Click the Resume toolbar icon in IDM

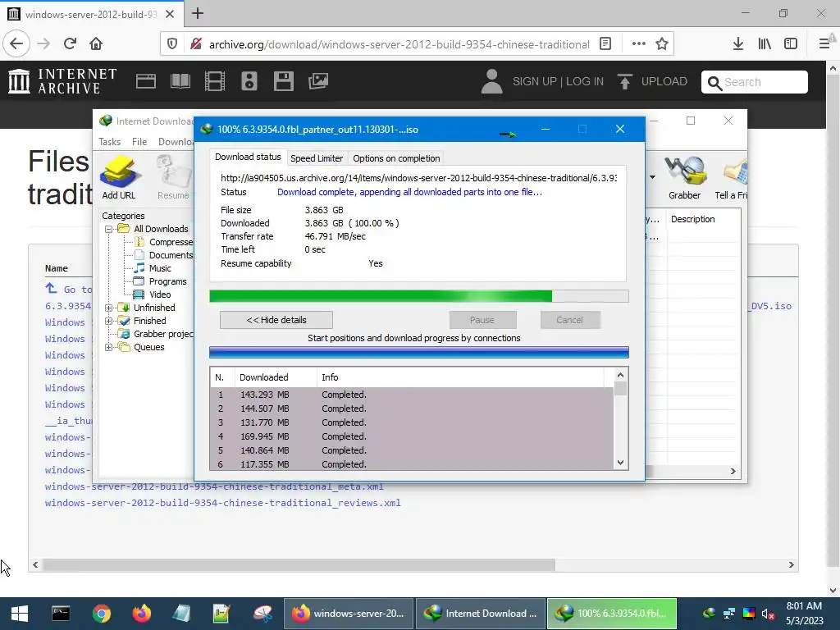(173, 177)
